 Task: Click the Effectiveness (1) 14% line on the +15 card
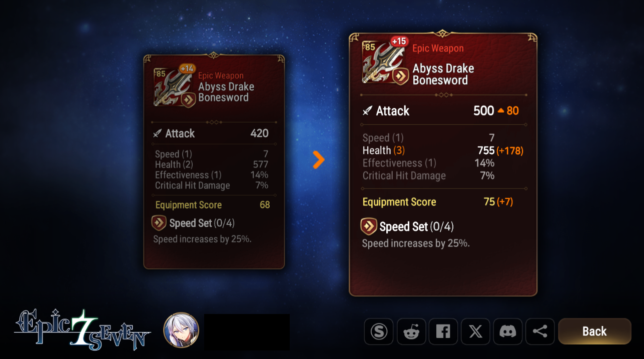429,163
